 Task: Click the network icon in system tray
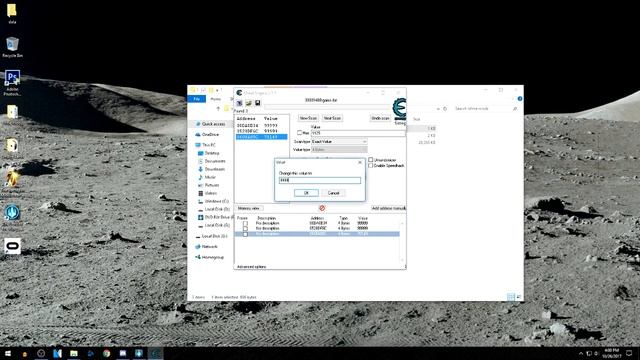pos(589,353)
